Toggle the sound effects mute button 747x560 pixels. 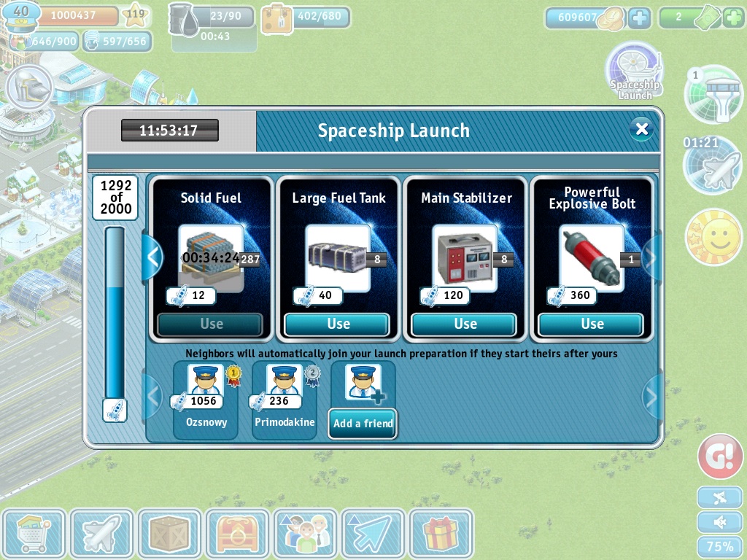tap(720, 522)
